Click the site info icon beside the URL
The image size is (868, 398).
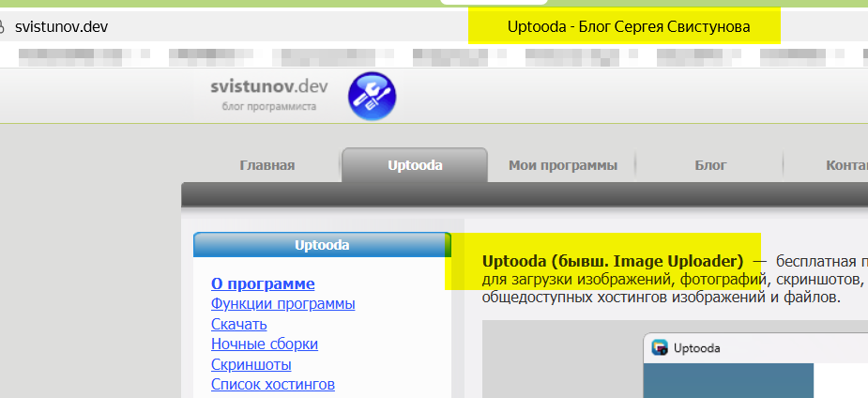tap(2, 26)
